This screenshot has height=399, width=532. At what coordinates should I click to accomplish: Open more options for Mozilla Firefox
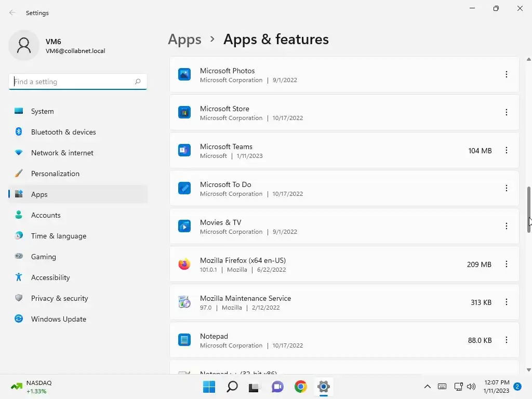[x=507, y=264]
